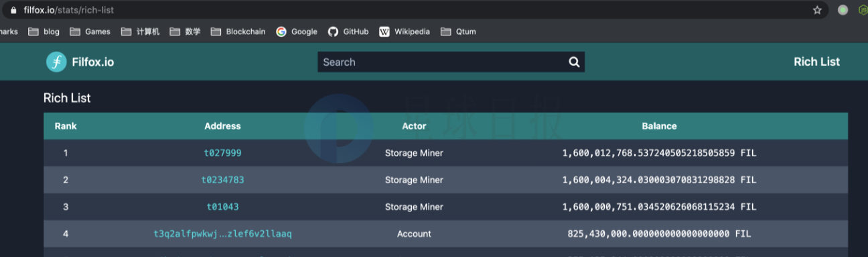868x257 pixels.
Task: Open the Google bookmark
Action: (x=297, y=32)
